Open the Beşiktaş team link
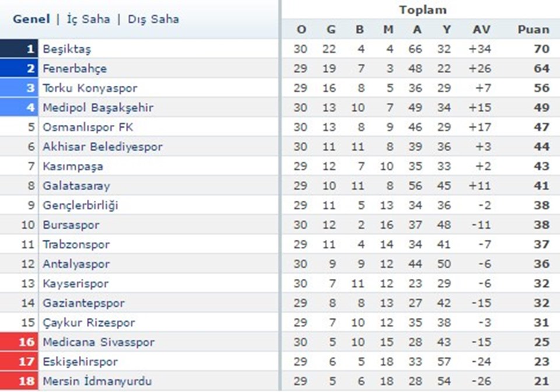This screenshot has height=392, width=560. click(66, 49)
